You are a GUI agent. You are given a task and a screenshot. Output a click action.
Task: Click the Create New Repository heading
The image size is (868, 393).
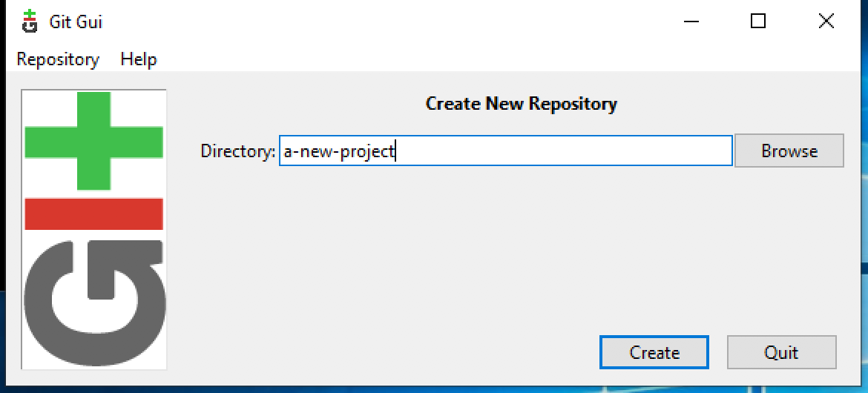click(x=521, y=104)
